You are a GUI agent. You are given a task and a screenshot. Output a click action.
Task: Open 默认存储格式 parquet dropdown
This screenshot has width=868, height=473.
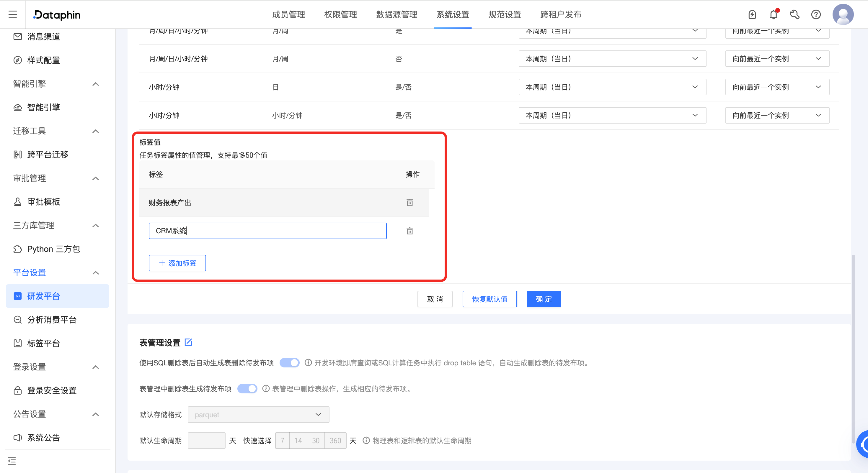[x=258, y=414]
